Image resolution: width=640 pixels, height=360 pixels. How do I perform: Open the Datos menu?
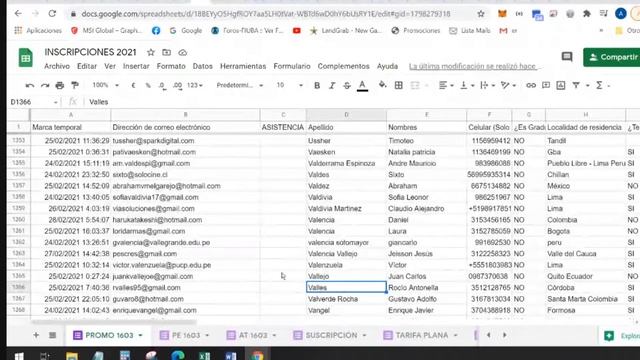pos(202,66)
